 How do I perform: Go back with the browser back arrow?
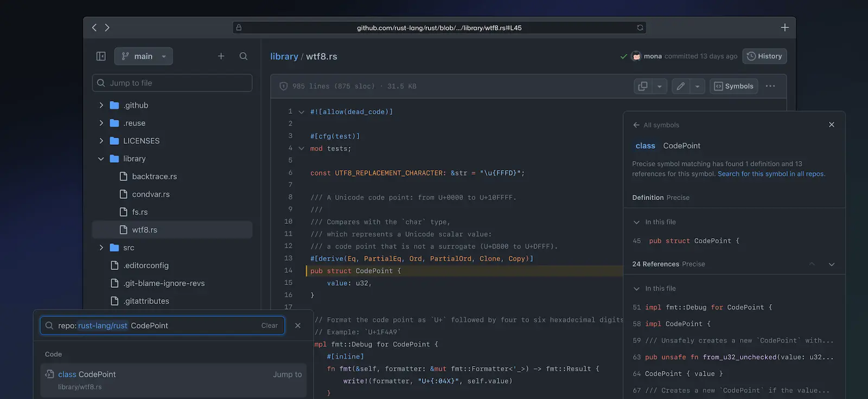coord(94,28)
